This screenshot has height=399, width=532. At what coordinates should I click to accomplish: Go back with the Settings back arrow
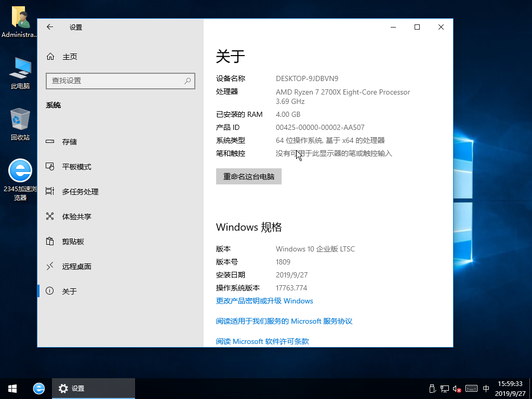coord(50,27)
